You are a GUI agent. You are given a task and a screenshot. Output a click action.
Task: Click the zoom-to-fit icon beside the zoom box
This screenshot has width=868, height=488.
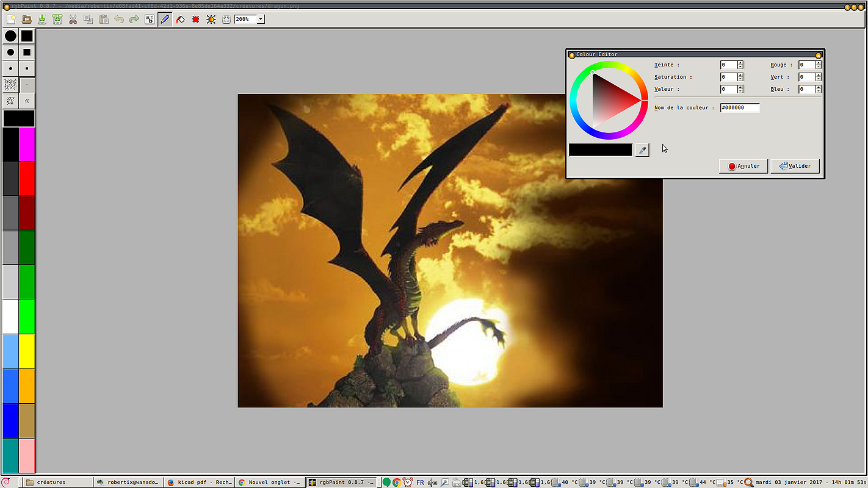tap(226, 20)
